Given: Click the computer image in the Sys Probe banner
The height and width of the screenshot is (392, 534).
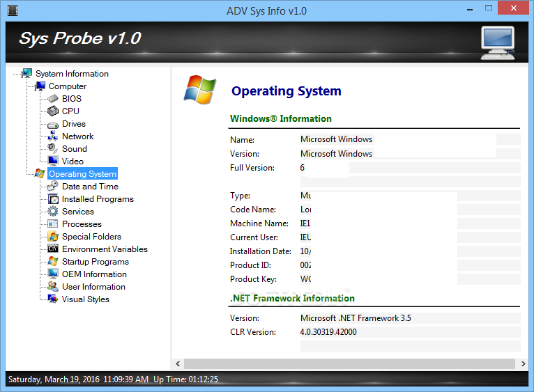Looking at the screenshot, I should [x=498, y=43].
